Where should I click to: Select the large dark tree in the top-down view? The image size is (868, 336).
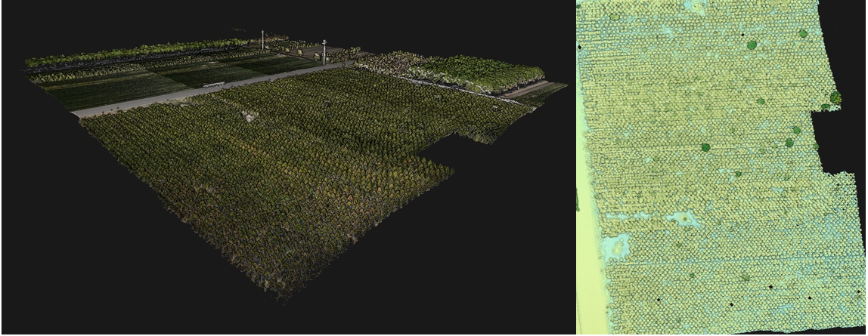[x=752, y=45]
